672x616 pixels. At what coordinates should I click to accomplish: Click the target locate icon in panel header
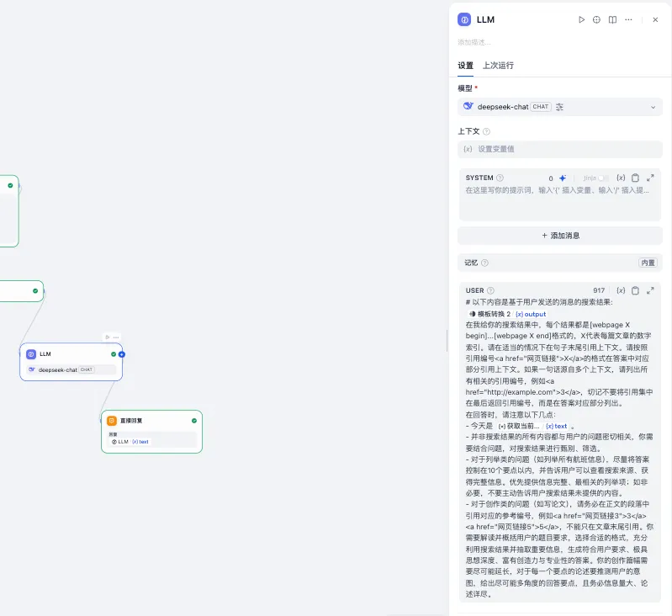point(597,19)
